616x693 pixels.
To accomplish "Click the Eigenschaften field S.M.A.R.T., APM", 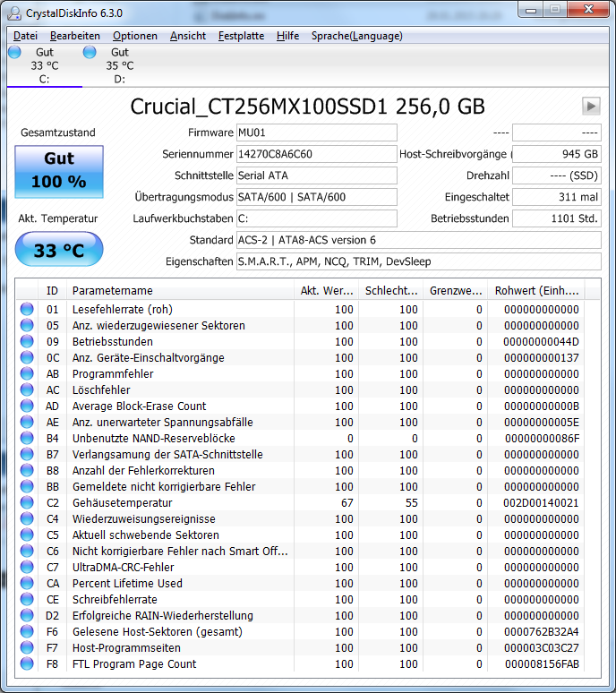I will [x=418, y=261].
